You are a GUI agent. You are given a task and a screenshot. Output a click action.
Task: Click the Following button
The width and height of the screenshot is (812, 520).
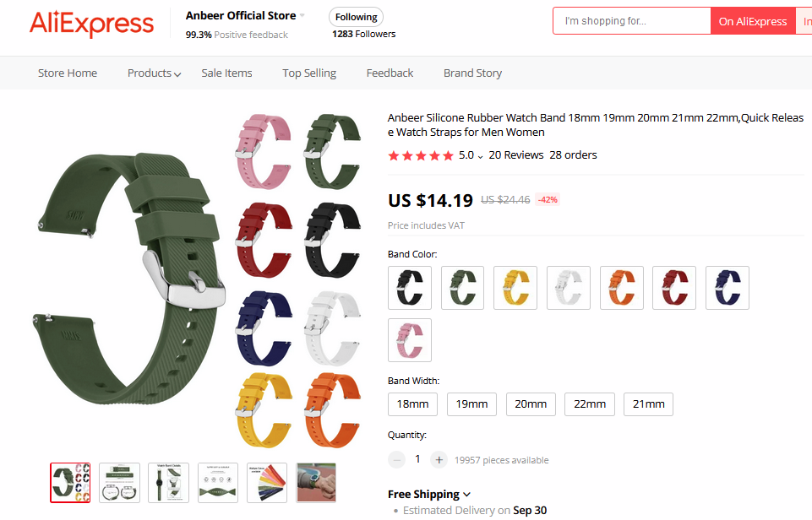356,17
